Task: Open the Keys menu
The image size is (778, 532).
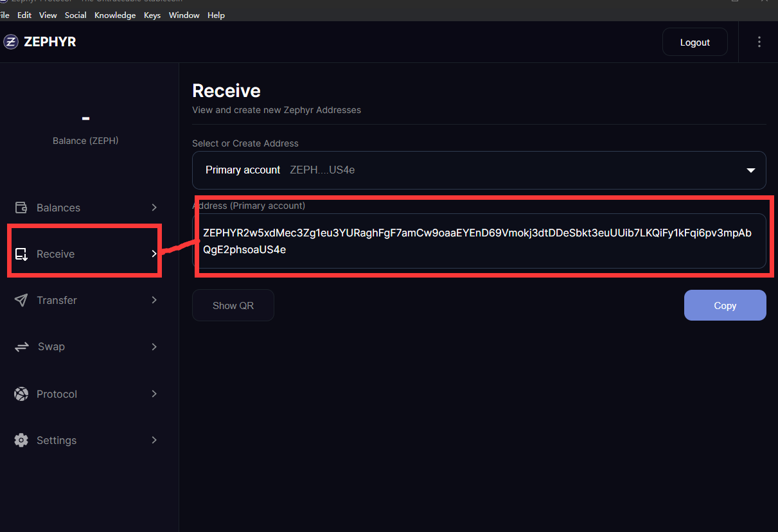Action: pos(152,15)
